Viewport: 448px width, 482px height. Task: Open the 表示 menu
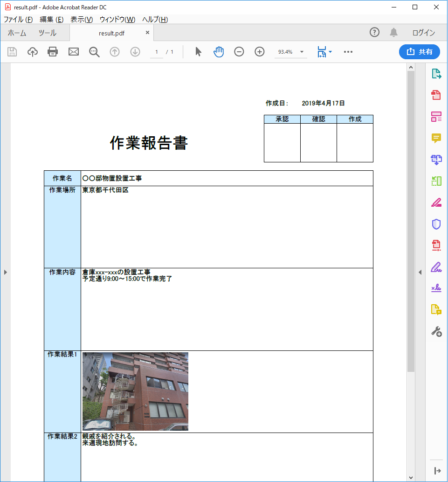82,20
